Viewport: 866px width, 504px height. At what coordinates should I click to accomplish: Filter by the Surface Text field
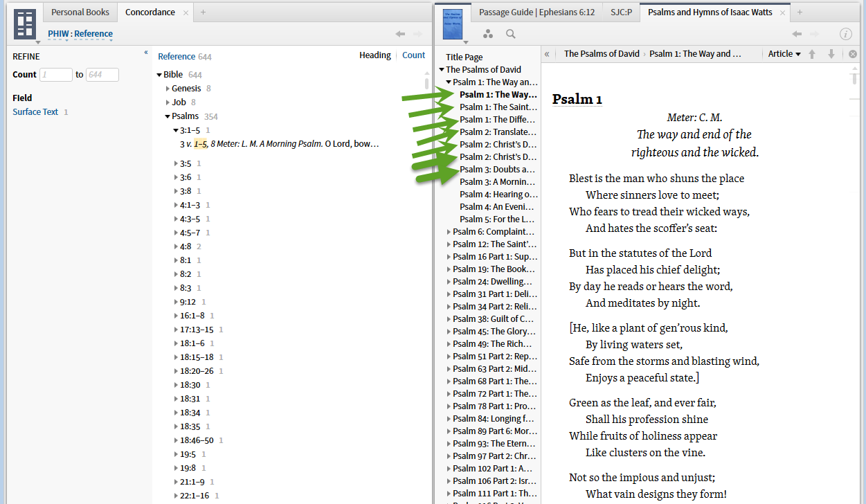click(x=35, y=111)
